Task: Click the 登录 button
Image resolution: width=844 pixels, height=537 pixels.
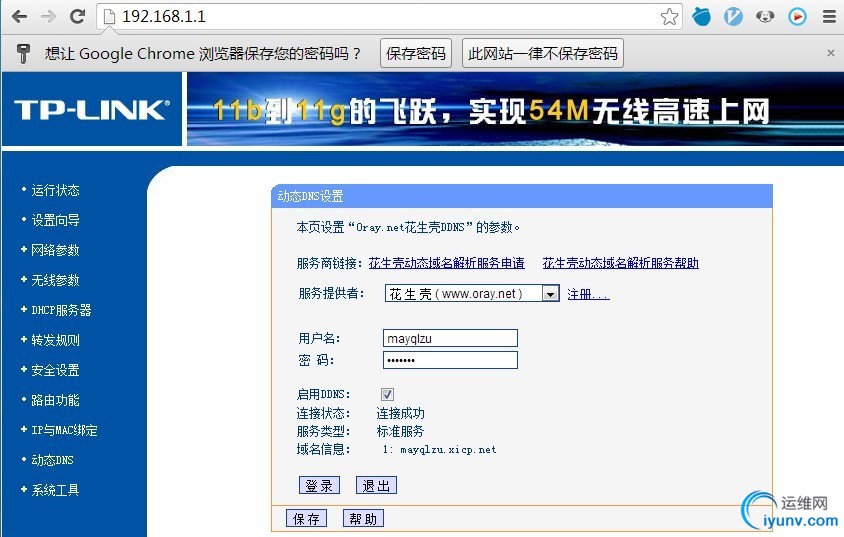Action: 319,485
